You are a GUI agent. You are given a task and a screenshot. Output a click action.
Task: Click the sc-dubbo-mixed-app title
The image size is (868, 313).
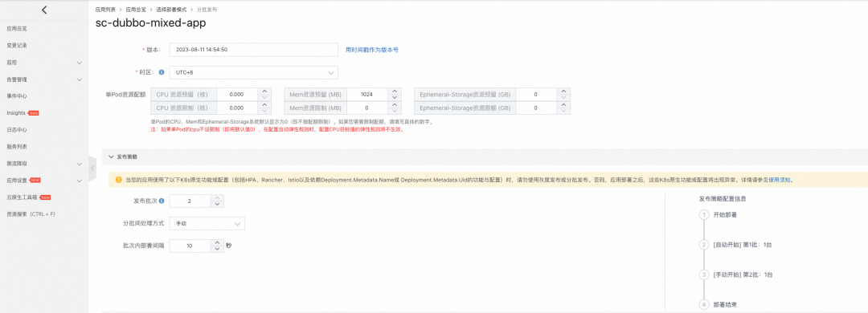pyautogui.click(x=150, y=24)
